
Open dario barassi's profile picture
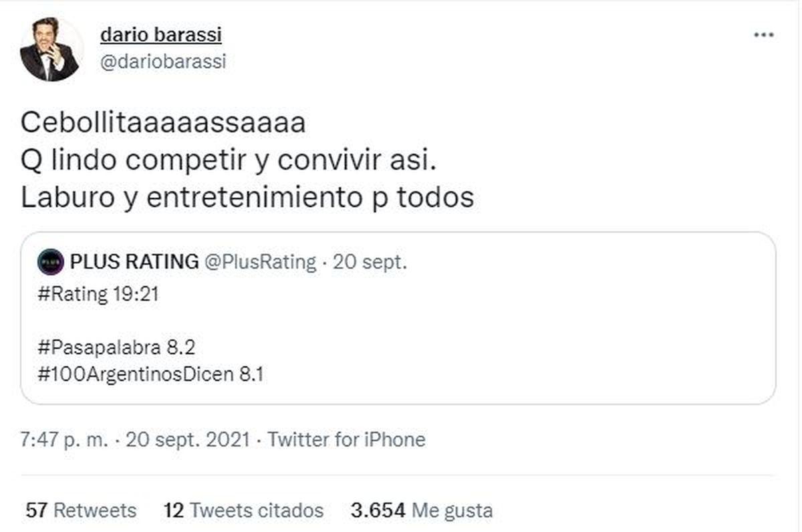(x=51, y=50)
